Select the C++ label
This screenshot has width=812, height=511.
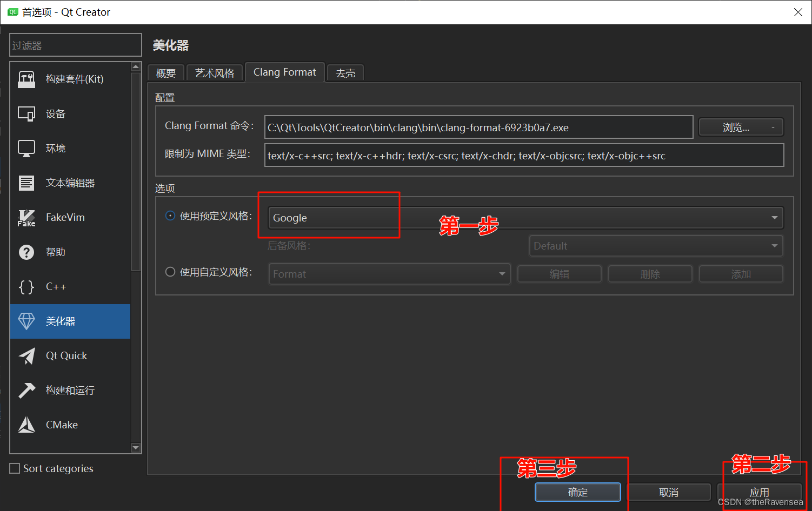coord(56,287)
